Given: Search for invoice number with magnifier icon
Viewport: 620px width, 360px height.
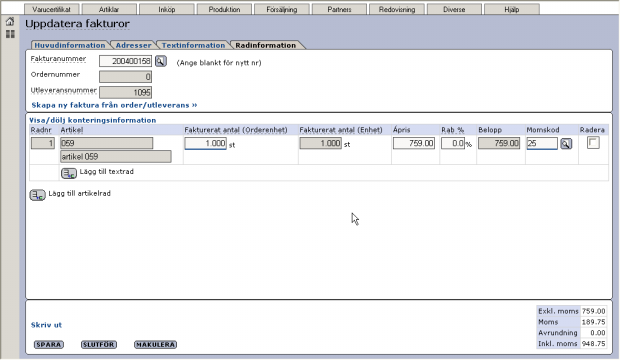Looking at the screenshot, I should (161, 61).
